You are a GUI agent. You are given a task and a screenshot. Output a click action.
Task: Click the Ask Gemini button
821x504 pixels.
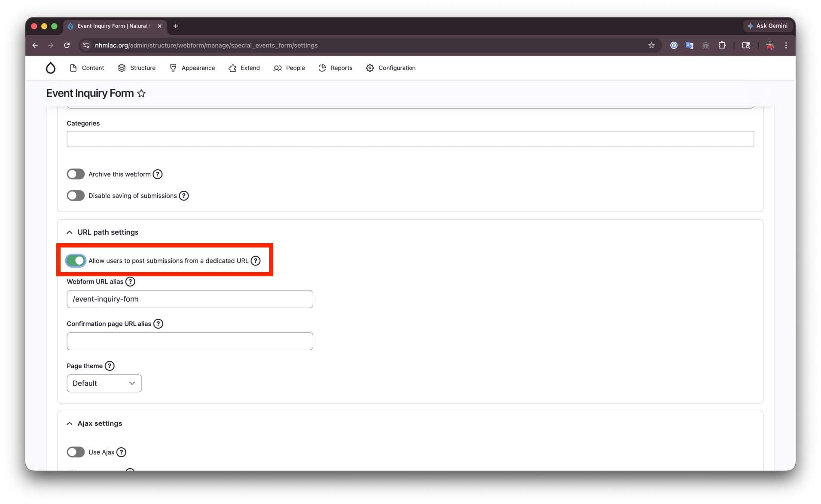point(767,26)
